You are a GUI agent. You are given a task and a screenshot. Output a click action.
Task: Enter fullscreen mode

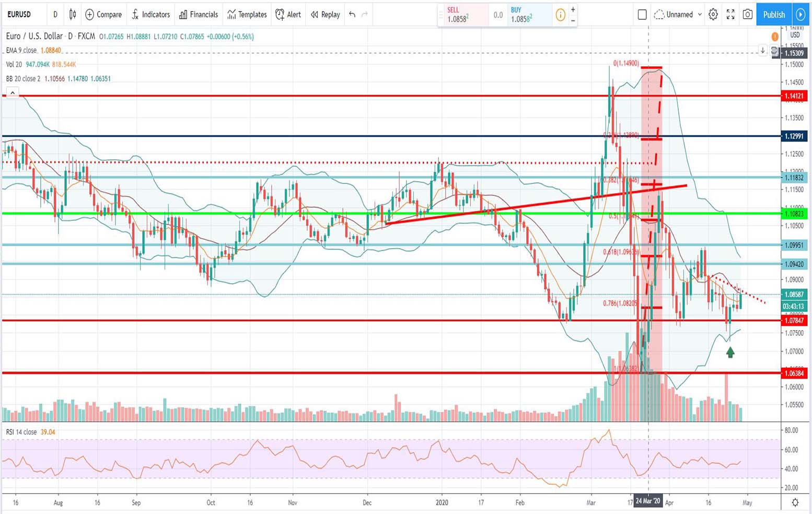click(x=730, y=15)
